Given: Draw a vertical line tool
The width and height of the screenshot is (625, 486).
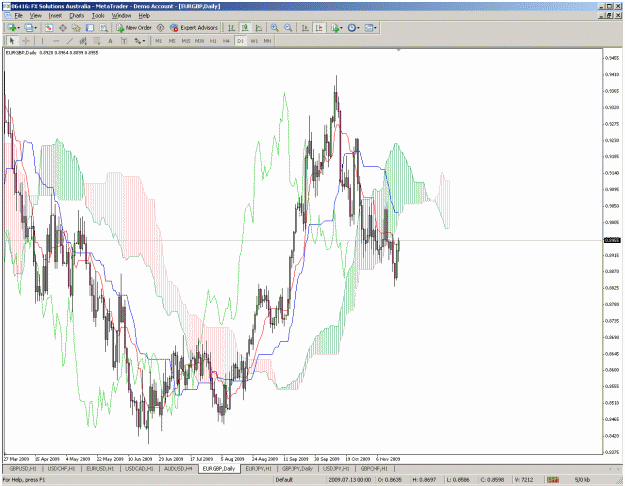Looking at the screenshot, I should tap(42, 41).
